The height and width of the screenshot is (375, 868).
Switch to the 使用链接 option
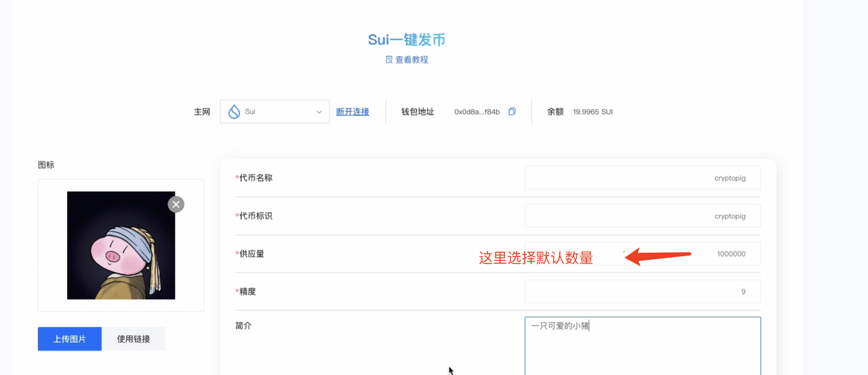[x=134, y=339]
